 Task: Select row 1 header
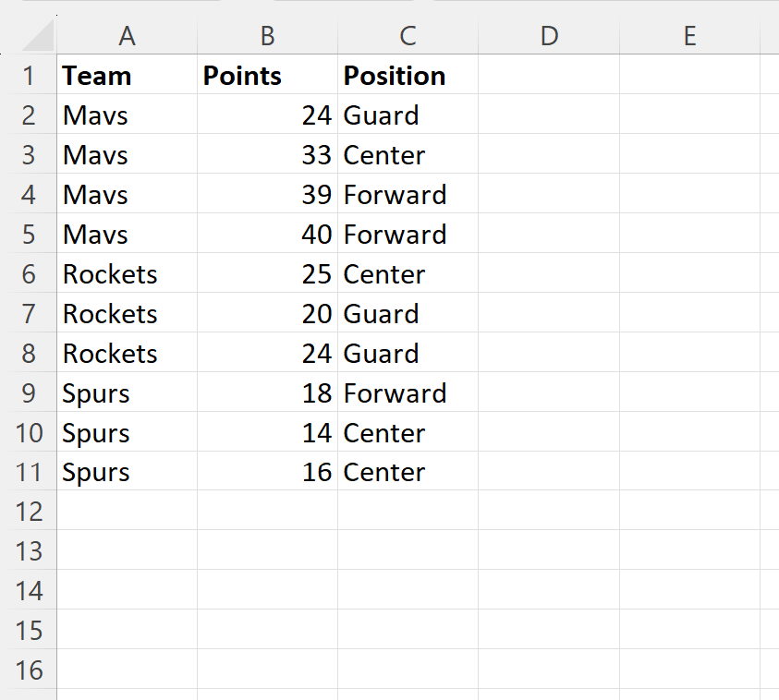[x=29, y=75]
